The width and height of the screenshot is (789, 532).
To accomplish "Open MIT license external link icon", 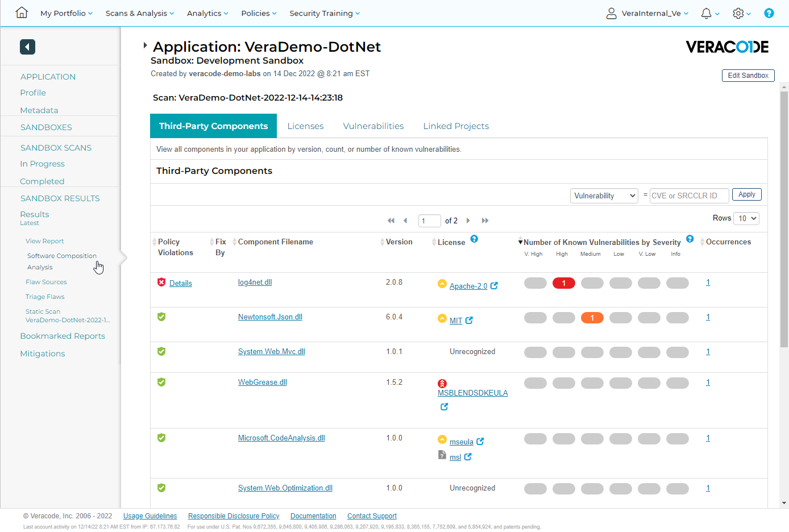I will point(469,321).
